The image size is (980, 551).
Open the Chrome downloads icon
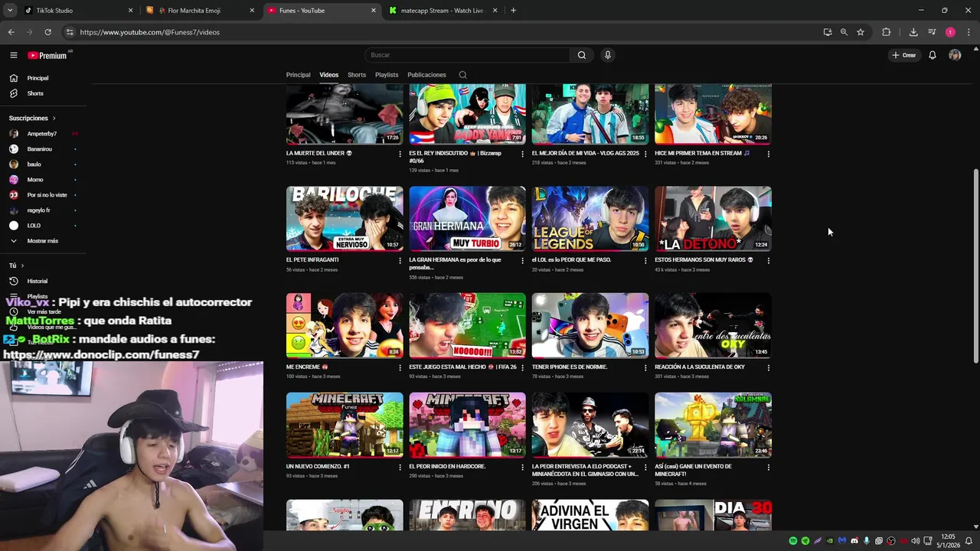point(913,32)
